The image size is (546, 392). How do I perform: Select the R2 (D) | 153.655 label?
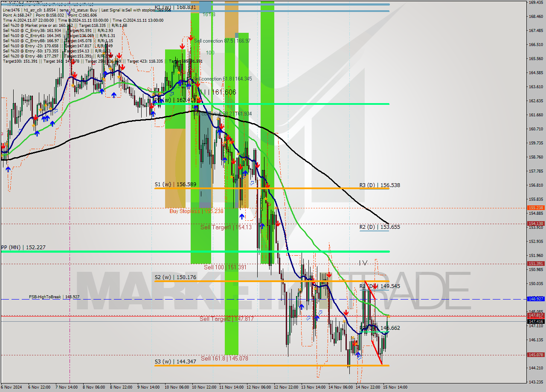click(x=380, y=227)
